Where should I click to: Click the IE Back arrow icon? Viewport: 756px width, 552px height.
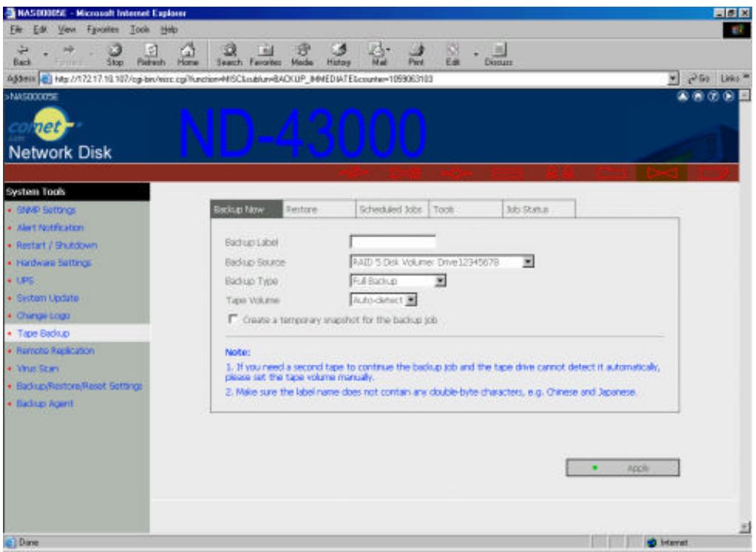pos(22,49)
